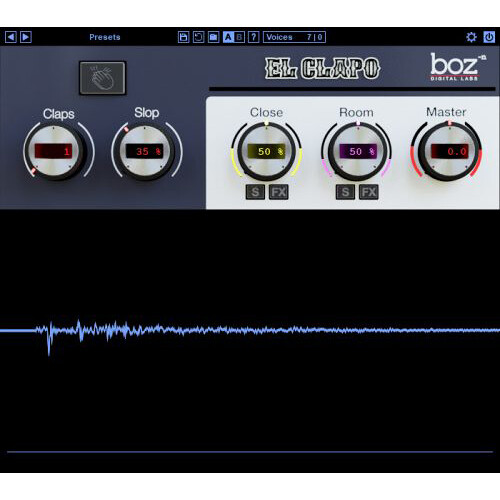The image size is (500, 500).
Task: Click the Claps value display showing 1
Action: [x=54, y=151]
